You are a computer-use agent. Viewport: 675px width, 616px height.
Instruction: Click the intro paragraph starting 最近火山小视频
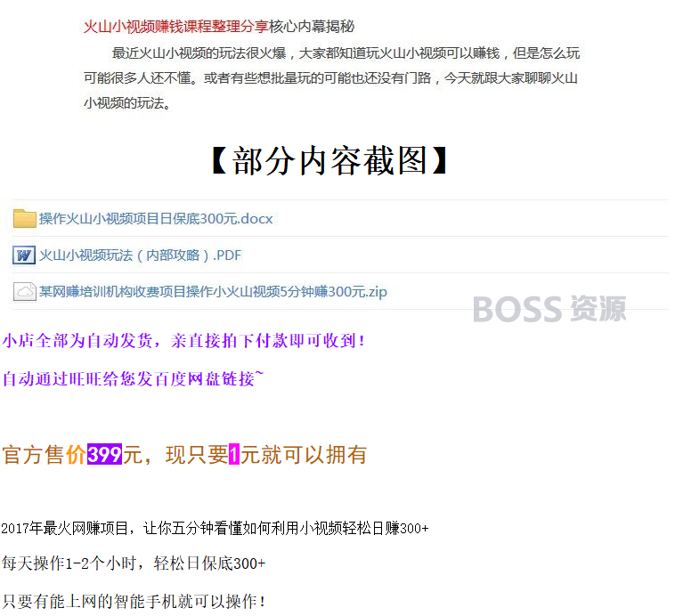pyautogui.click(x=331, y=78)
